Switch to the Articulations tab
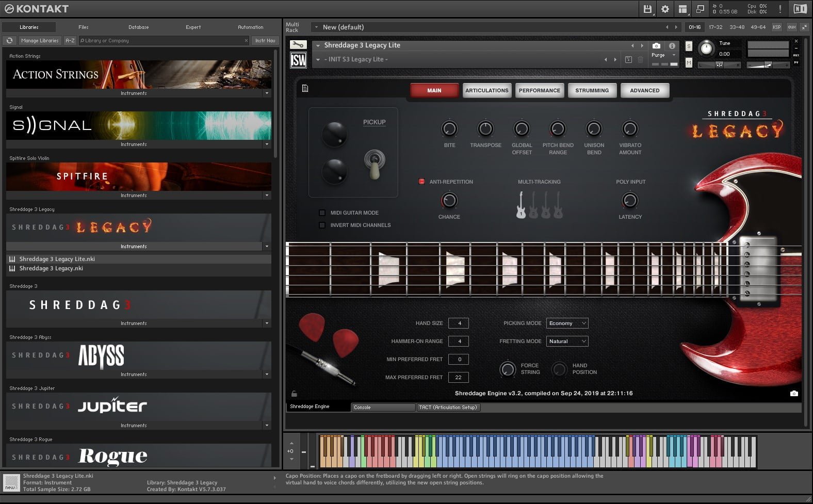 pyautogui.click(x=487, y=90)
